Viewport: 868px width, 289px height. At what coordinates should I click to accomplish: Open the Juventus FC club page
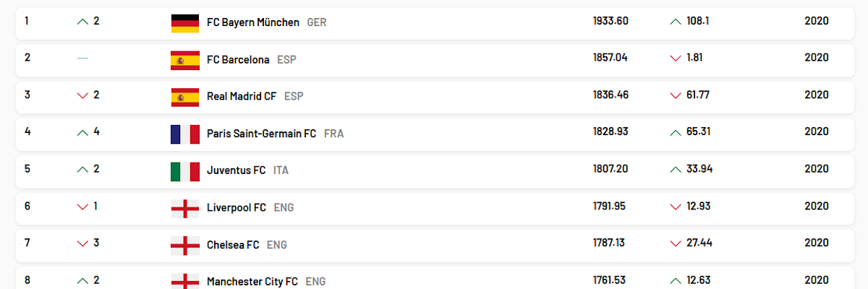tap(236, 170)
